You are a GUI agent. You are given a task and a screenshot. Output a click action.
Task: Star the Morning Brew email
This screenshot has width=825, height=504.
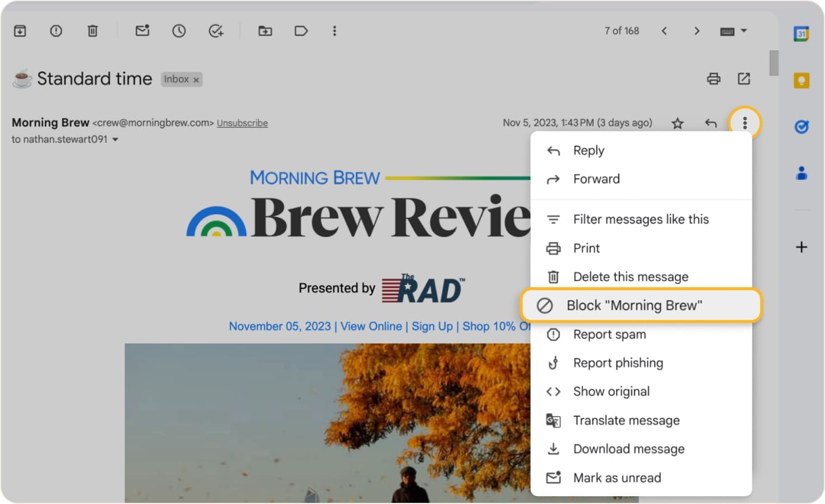pyautogui.click(x=677, y=123)
